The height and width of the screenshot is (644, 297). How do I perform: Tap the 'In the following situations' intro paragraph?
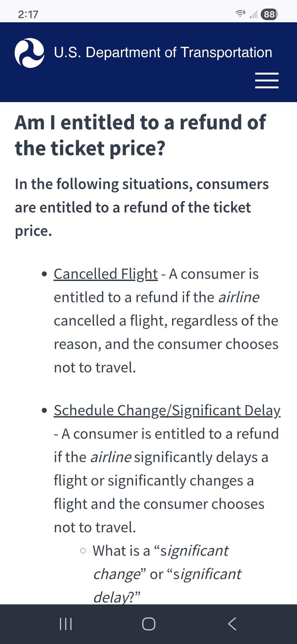(x=142, y=207)
